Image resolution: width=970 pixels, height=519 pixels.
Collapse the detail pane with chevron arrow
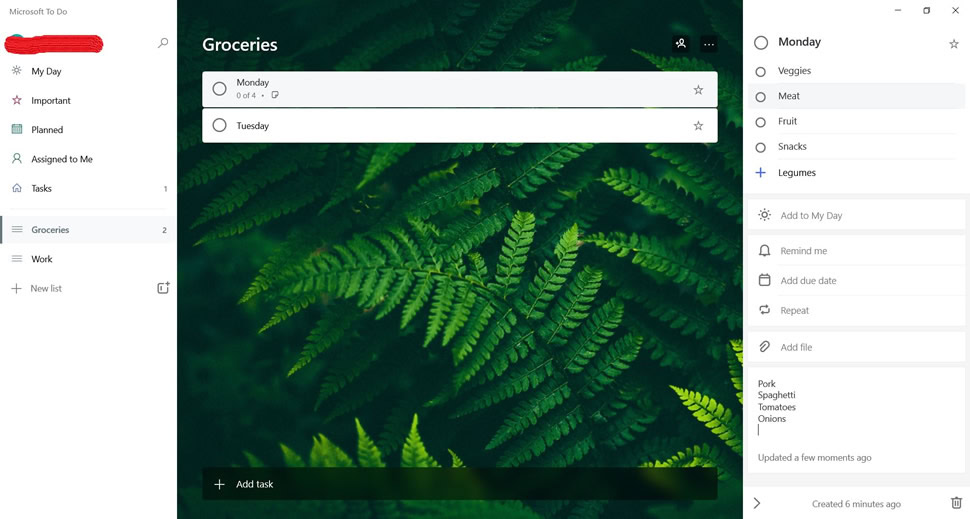(x=757, y=503)
